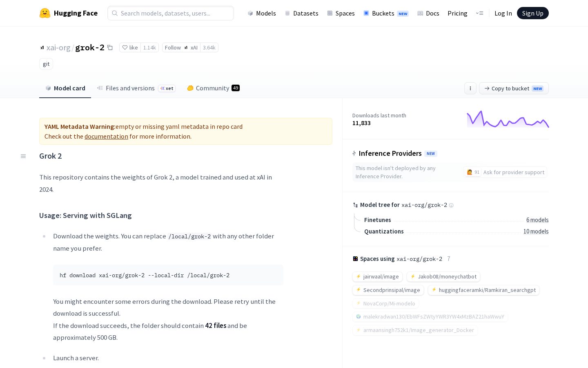This screenshot has width=588, height=368.
Task: Follow the xAI organization
Action: pyautogui.click(x=181, y=47)
